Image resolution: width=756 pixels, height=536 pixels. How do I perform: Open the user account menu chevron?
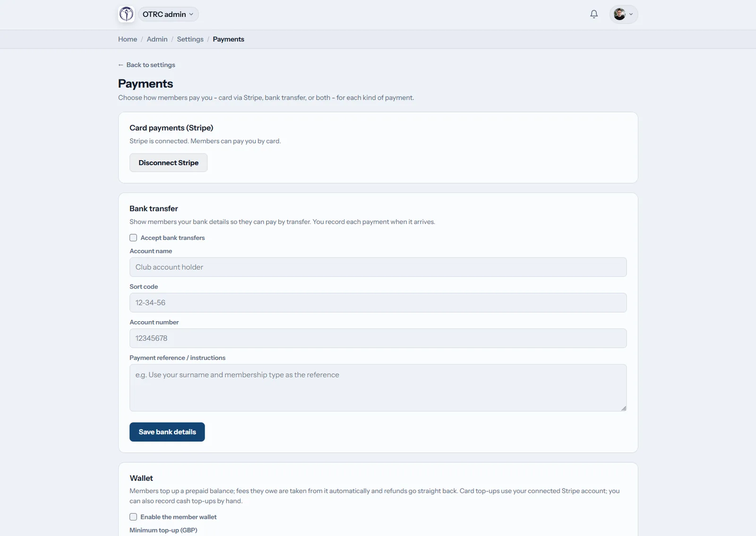[x=631, y=14]
